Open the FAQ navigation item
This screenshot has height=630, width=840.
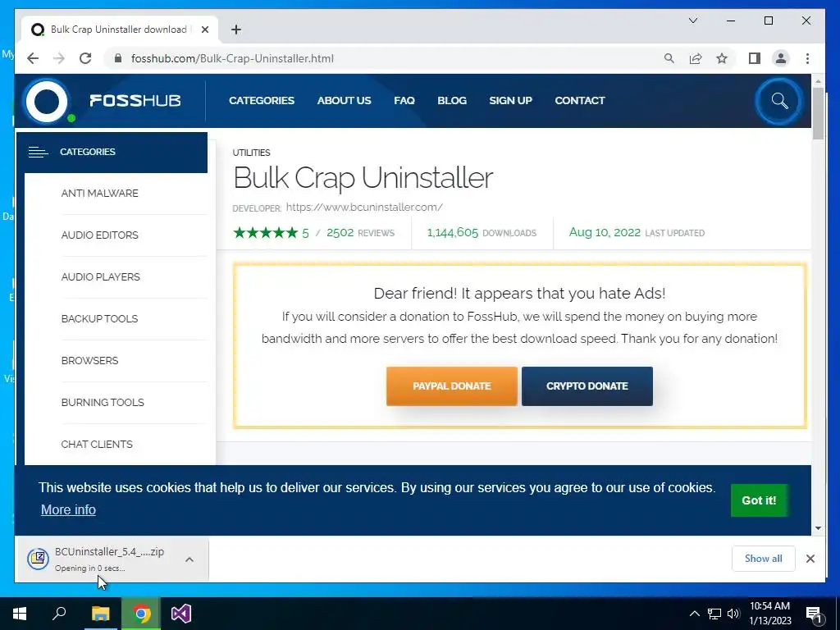[x=404, y=100]
